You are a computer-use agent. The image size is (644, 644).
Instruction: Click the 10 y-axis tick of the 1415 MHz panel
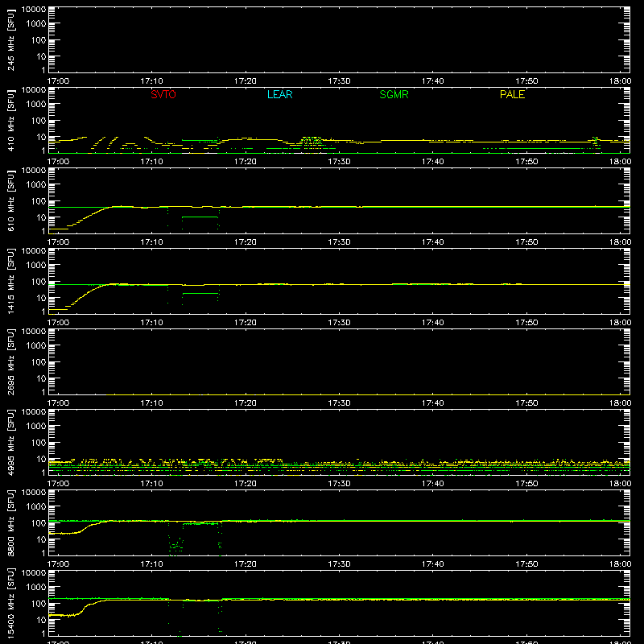41,298
